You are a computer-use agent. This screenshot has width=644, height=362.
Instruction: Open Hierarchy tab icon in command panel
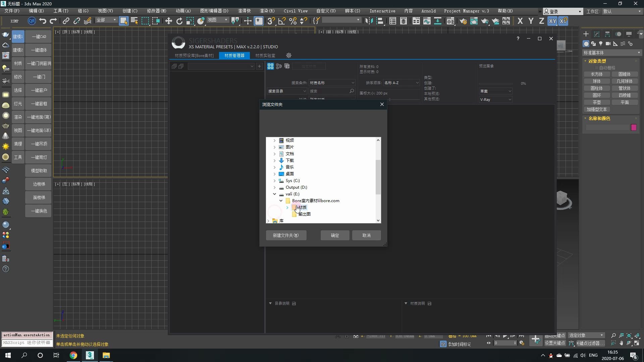click(x=607, y=34)
